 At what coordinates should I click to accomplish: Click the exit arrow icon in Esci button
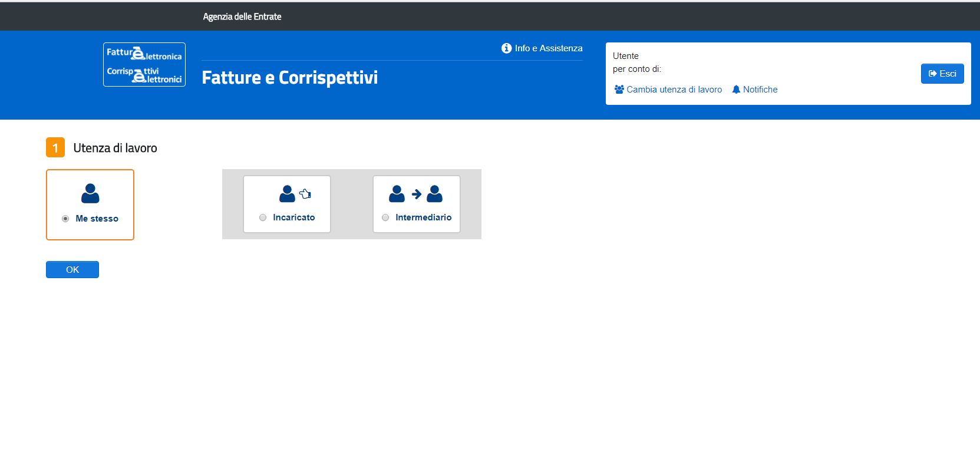click(x=932, y=74)
